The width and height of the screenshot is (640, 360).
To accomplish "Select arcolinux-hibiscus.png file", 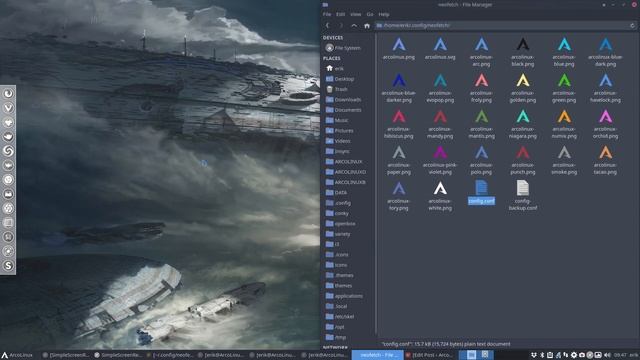I will click(399, 124).
